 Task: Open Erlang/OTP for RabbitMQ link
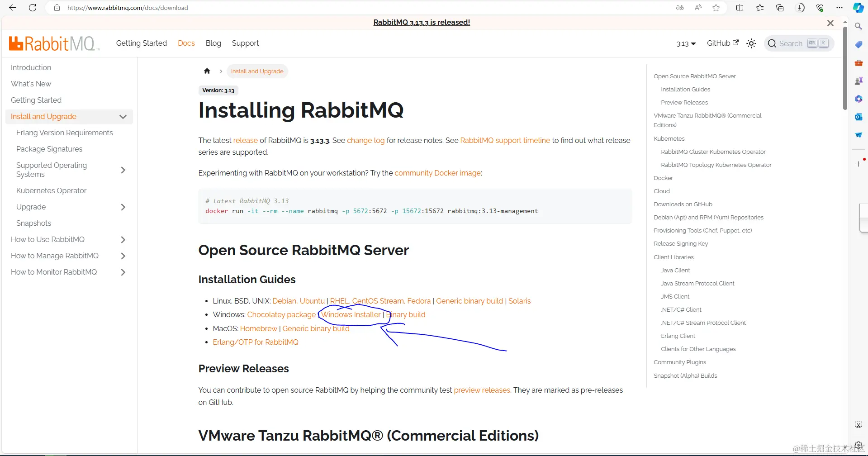256,342
